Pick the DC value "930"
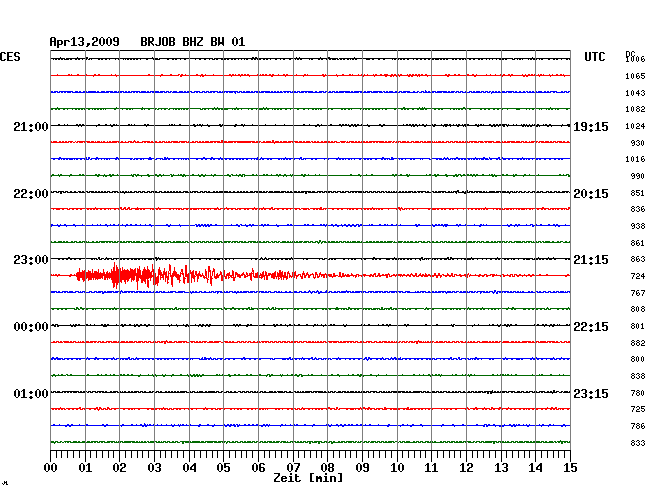 pos(638,143)
